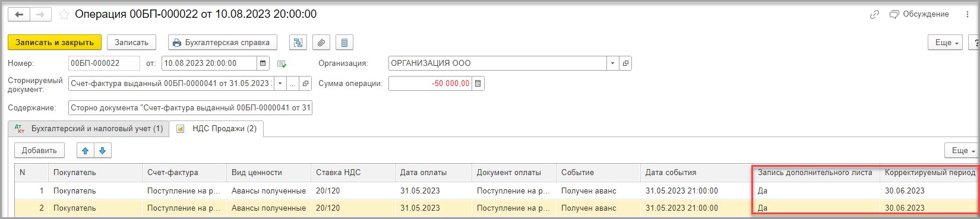Open the Обсуждение discussion panel
Screen dimensions: 980x219
[919, 14]
